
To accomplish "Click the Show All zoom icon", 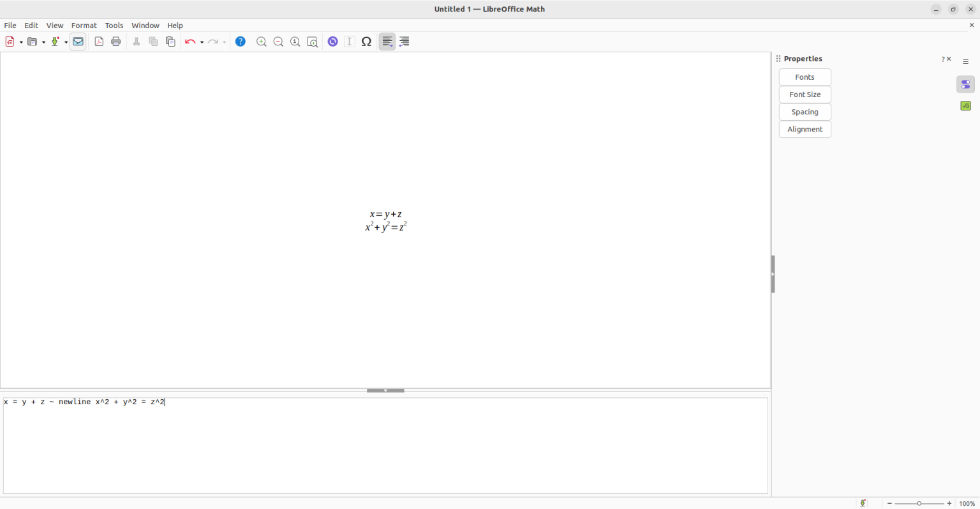I will (x=312, y=42).
